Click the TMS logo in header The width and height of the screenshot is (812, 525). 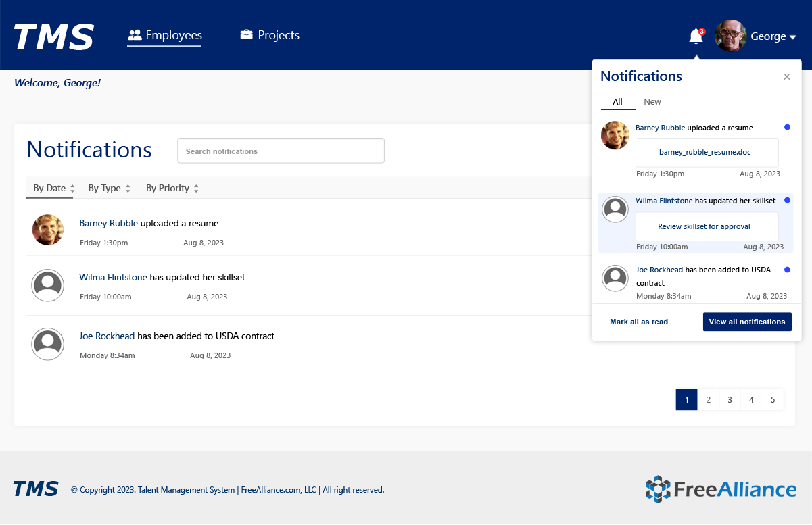tap(54, 36)
